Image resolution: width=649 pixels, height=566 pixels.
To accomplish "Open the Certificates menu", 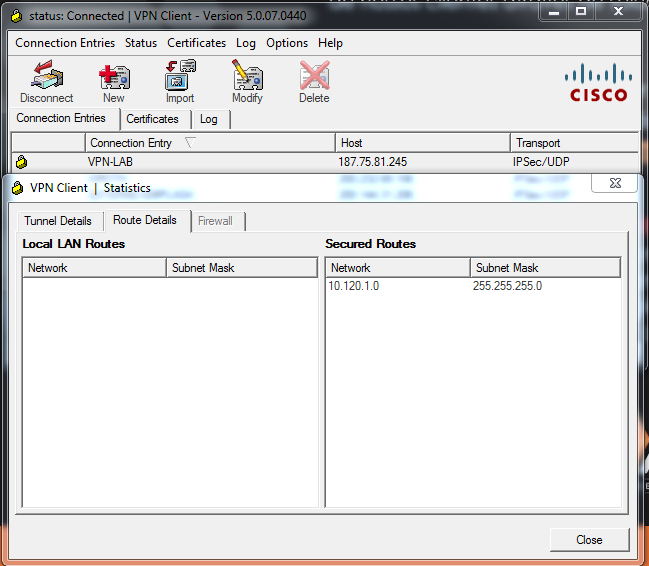I will (x=196, y=43).
